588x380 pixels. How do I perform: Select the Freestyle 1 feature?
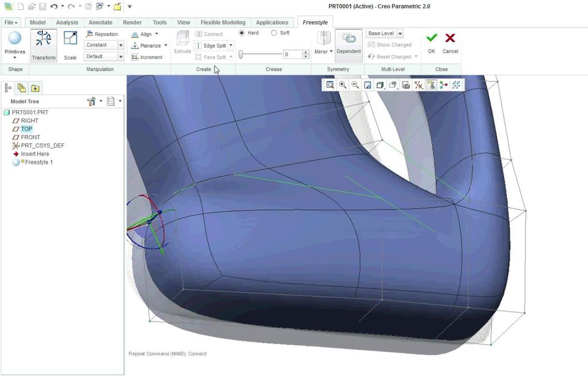[x=38, y=162]
